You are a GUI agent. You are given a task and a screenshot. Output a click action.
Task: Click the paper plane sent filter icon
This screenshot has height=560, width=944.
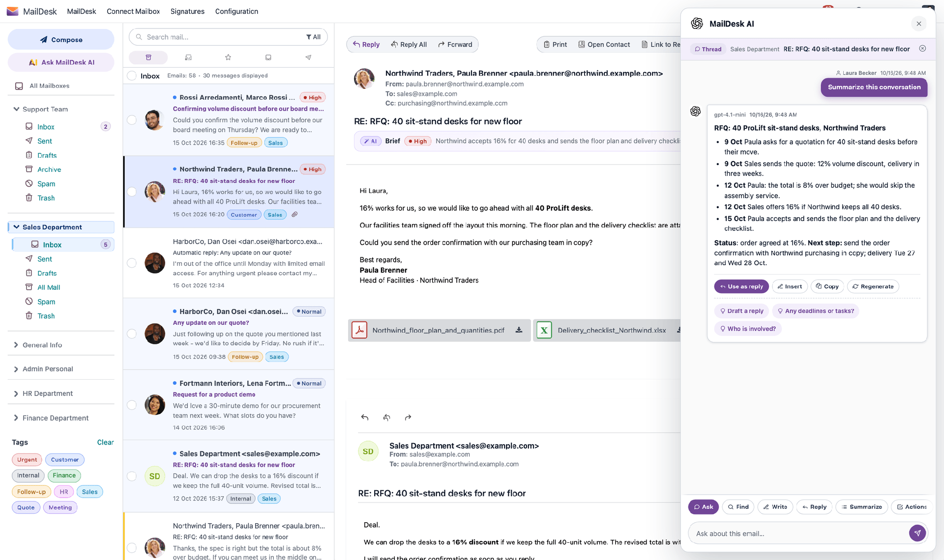(308, 57)
